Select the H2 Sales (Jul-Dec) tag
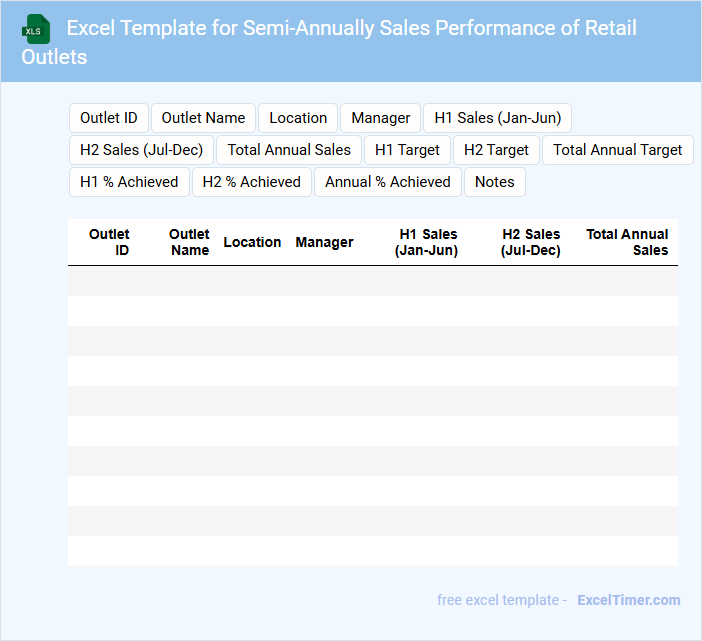This screenshot has width=702, height=641. (141, 150)
